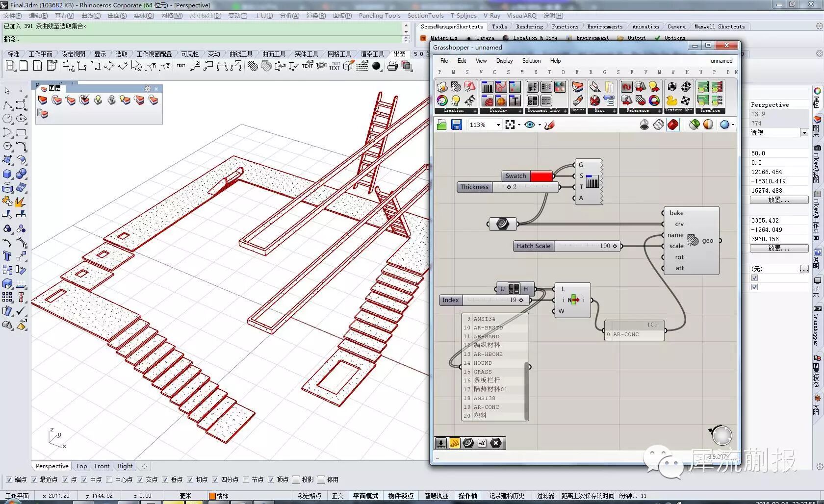The height and width of the screenshot is (504, 824).
Task: Toggle 端点 osnap checkbox
Action: pyautogui.click(x=9, y=479)
